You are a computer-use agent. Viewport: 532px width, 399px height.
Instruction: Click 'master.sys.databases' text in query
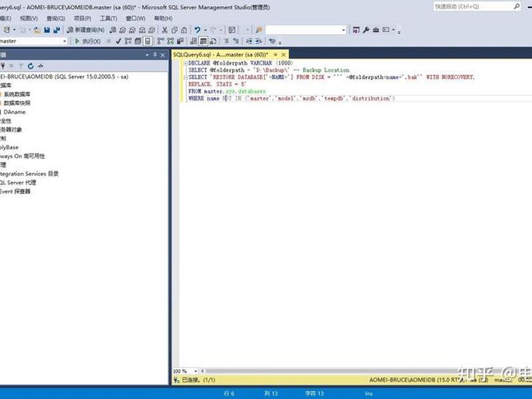(x=235, y=91)
